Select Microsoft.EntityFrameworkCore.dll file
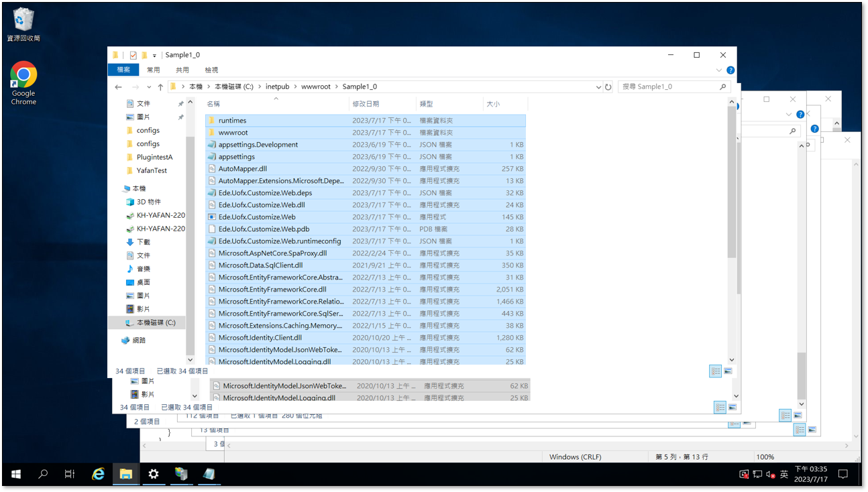Image resolution: width=868 pixels, height=492 pixels. (x=365, y=290)
